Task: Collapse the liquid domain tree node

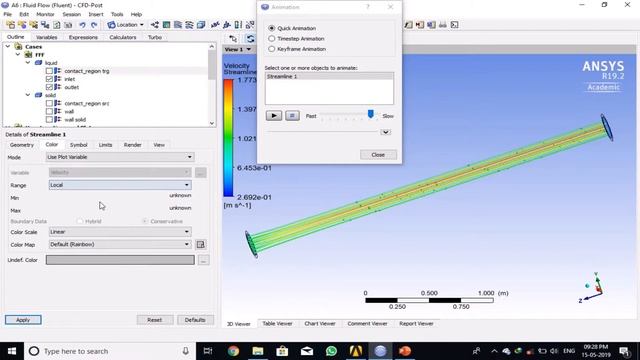Action: [28, 63]
